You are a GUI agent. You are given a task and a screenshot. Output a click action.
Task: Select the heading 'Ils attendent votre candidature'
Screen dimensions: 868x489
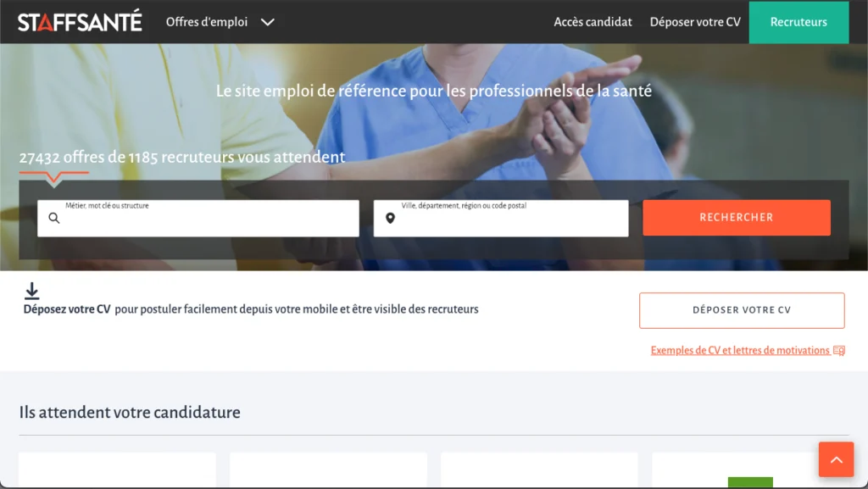point(130,412)
